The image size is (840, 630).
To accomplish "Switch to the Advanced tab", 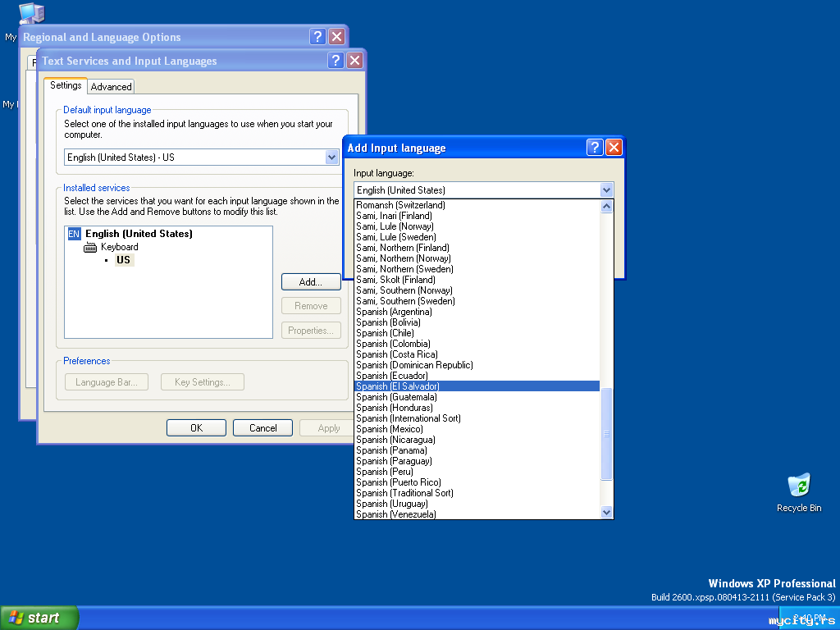I will tap(111, 87).
